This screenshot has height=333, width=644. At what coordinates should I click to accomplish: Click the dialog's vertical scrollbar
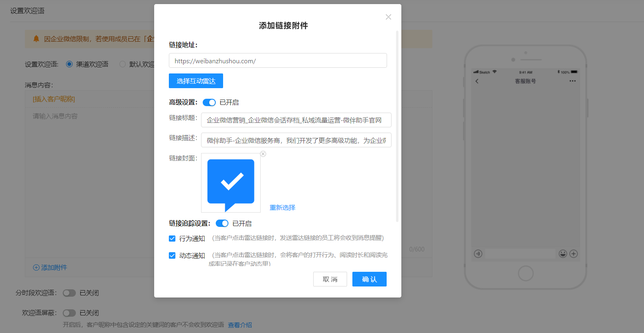397,127
